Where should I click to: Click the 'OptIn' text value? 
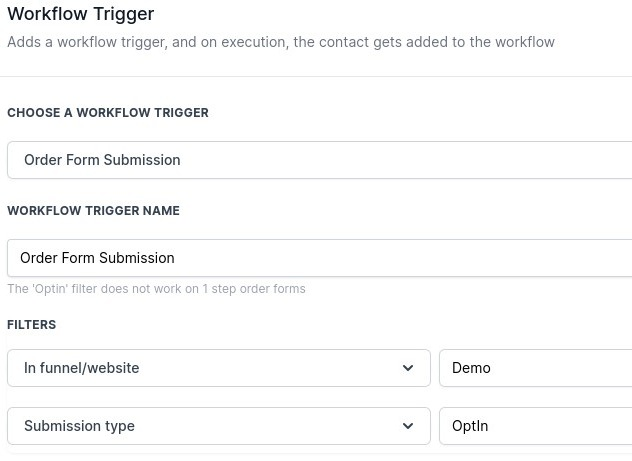click(x=470, y=426)
